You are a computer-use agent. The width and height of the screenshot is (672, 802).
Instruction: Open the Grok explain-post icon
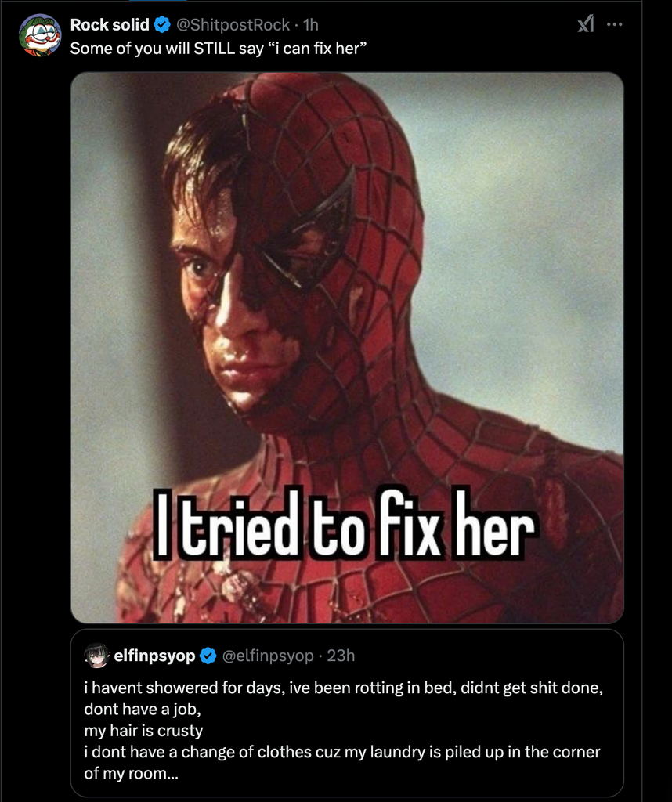click(586, 23)
